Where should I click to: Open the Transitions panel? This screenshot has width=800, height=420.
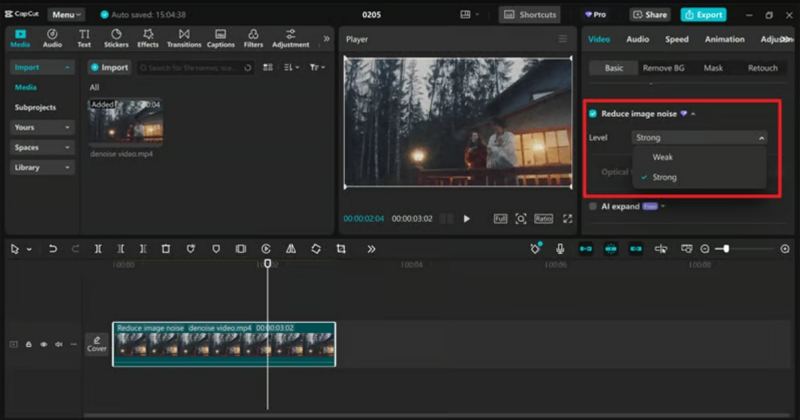pos(184,38)
